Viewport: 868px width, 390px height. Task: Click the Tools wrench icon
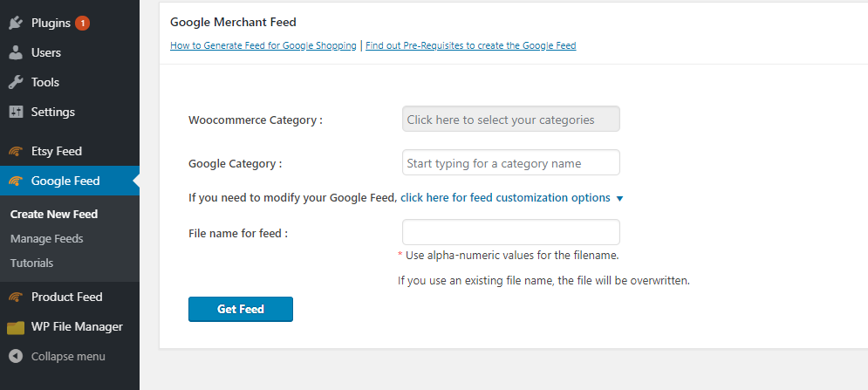click(16, 82)
